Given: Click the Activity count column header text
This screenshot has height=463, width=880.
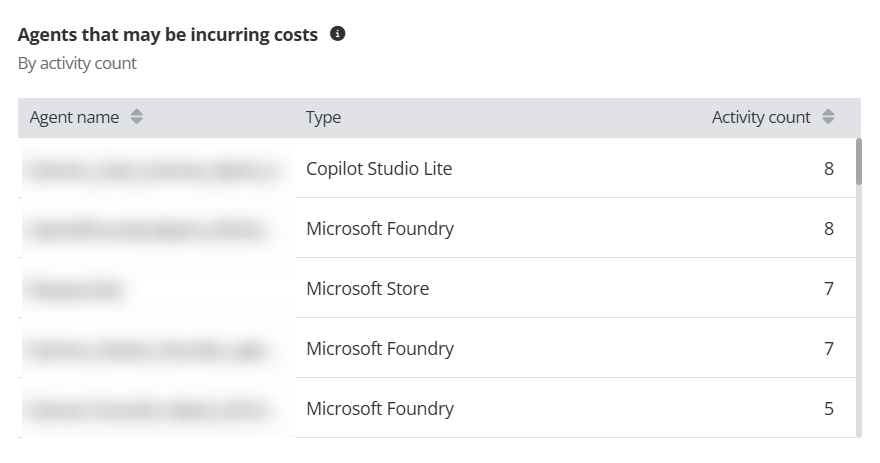Looking at the screenshot, I should (761, 117).
